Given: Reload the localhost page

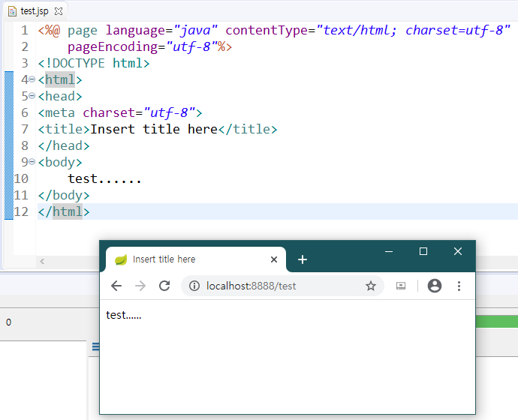Looking at the screenshot, I should click(x=164, y=286).
